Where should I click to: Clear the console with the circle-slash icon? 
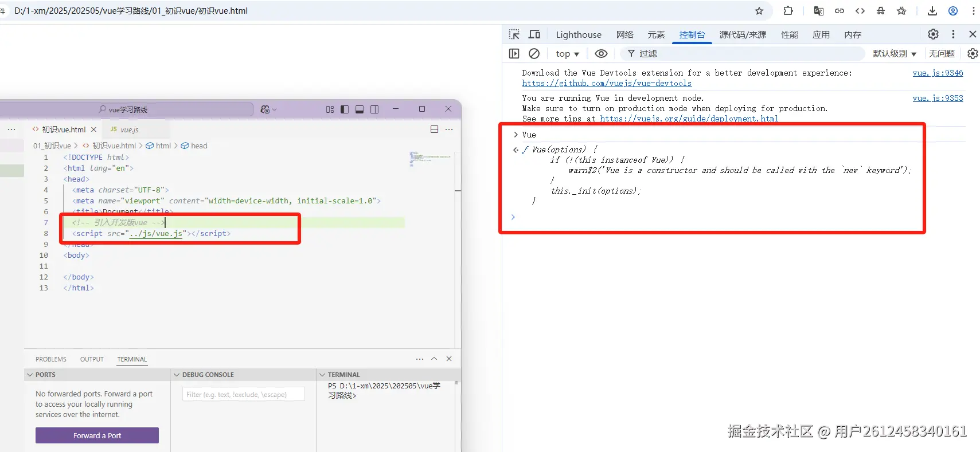[534, 53]
